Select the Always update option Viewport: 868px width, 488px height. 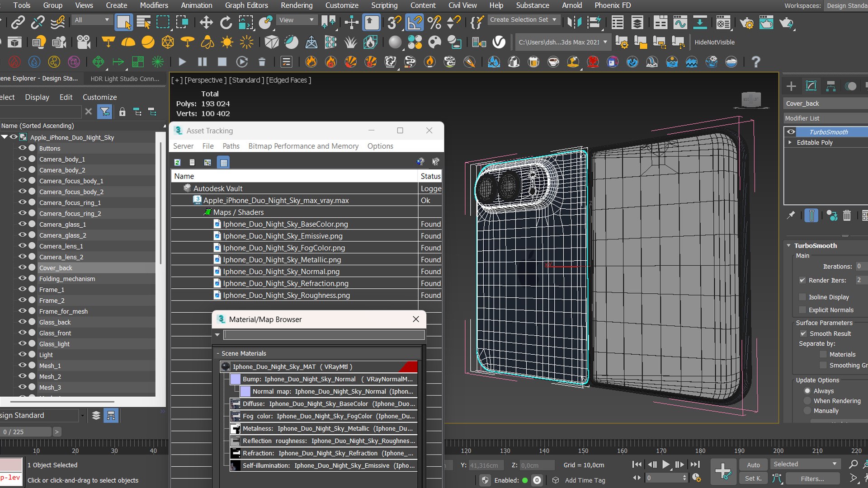coord(807,391)
